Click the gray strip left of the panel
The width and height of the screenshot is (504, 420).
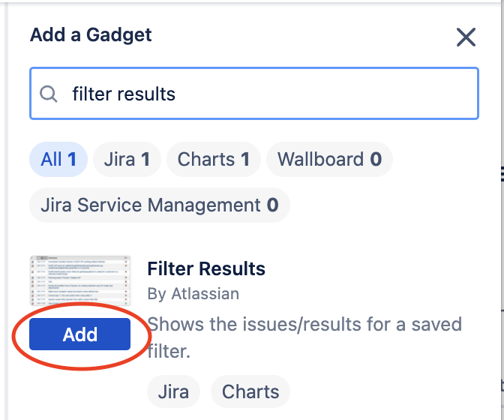[4, 225]
